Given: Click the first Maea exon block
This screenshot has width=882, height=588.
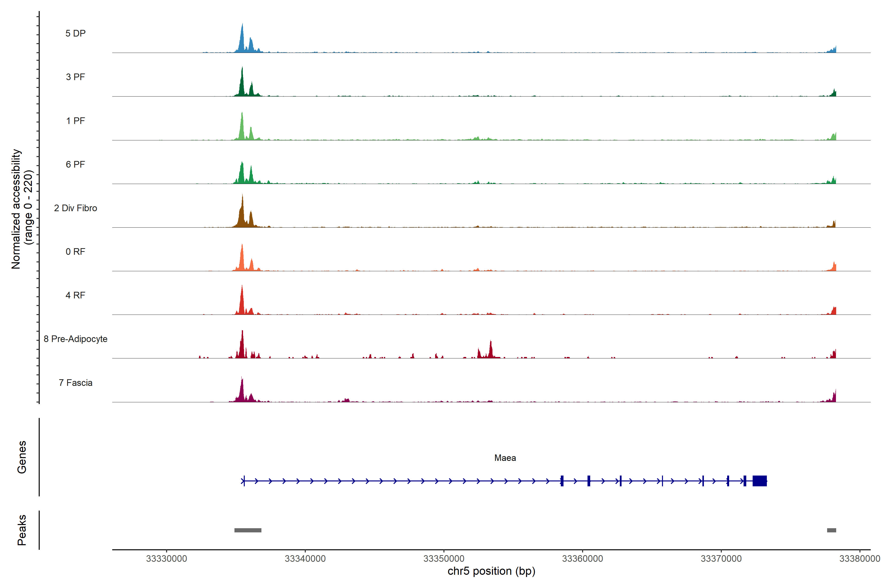Looking at the screenshot, I should [562, 481].
